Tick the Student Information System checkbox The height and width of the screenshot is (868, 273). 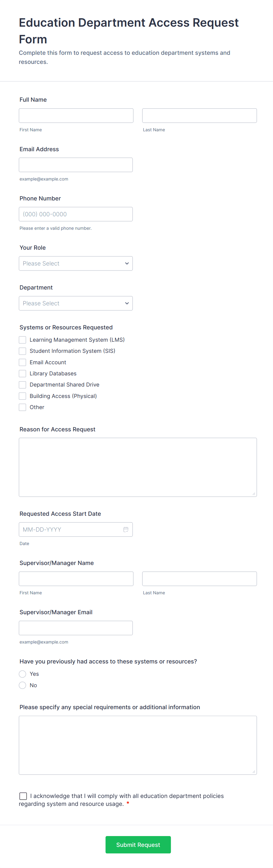coord(23,351)
